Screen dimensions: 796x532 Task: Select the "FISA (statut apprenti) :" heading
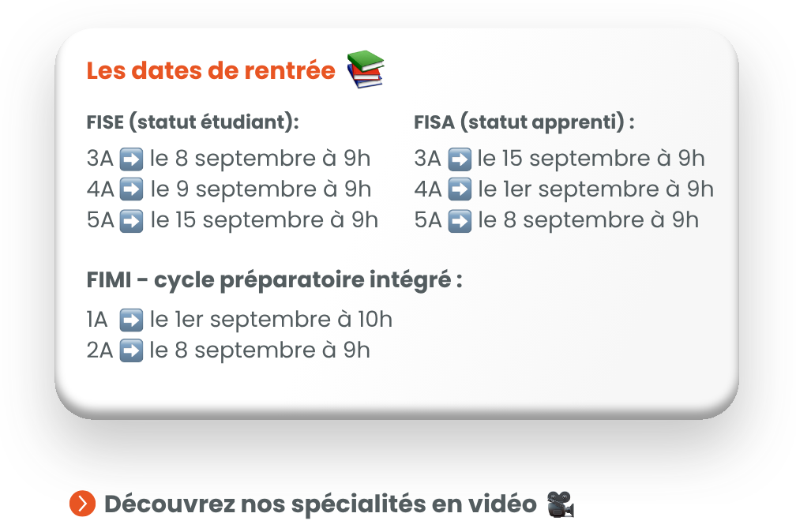[524, 123]
